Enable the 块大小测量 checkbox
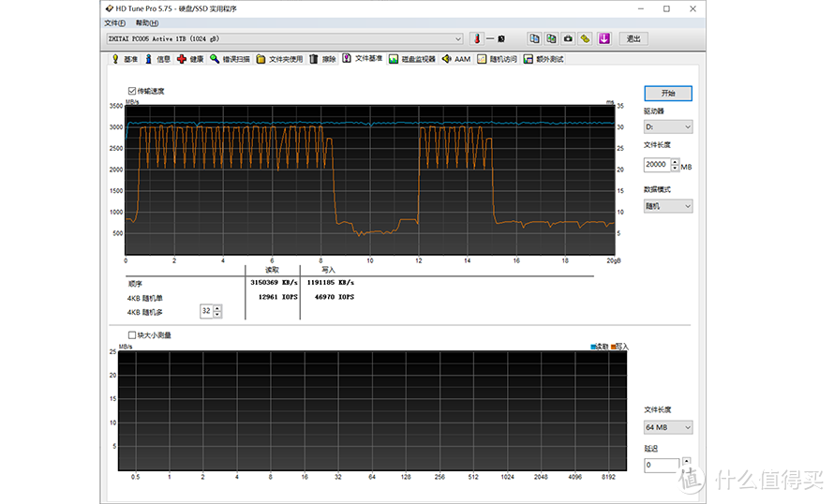834x504 pixels. click(132, 334)
